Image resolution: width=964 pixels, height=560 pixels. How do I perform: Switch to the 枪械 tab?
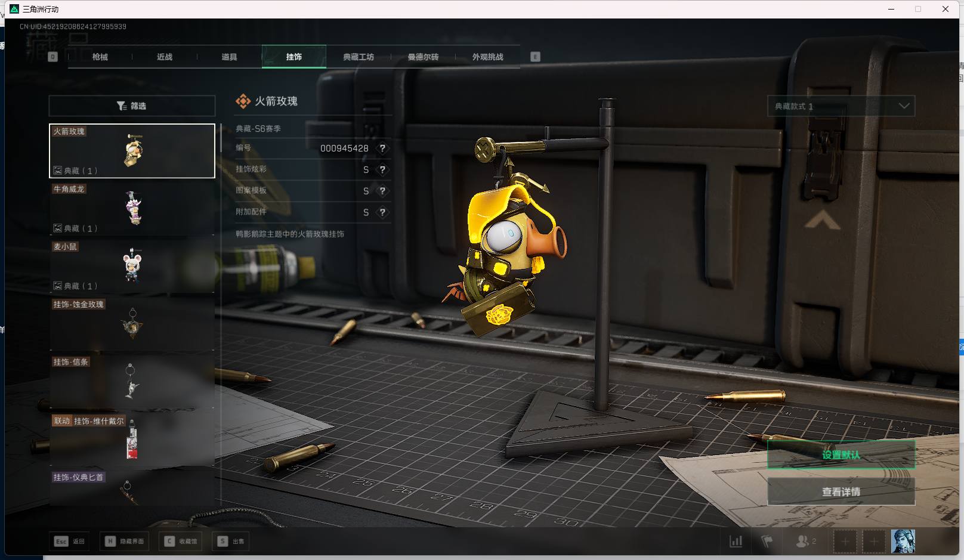pos(100,57)
